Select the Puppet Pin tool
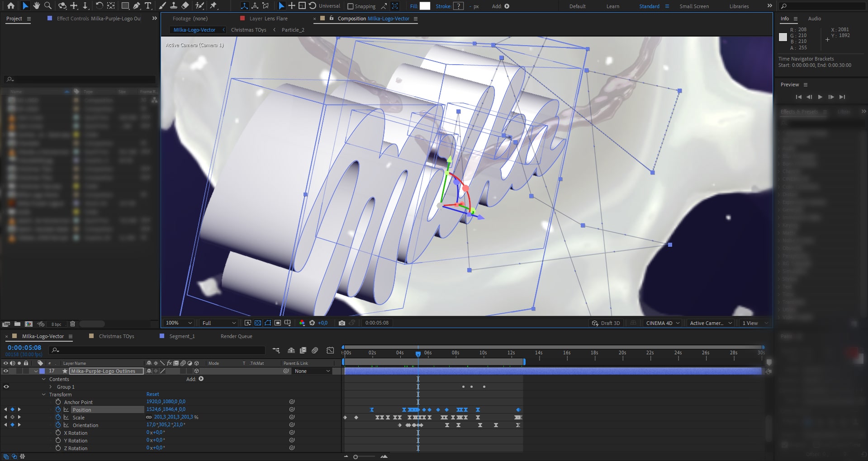The height and width of the screenshot is (461, 868). [213, 6]
